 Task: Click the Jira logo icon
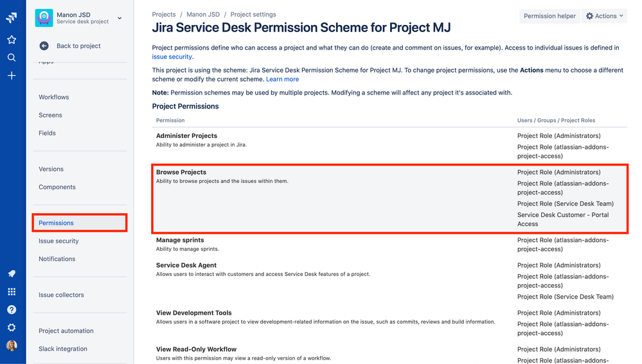(12, 17)
